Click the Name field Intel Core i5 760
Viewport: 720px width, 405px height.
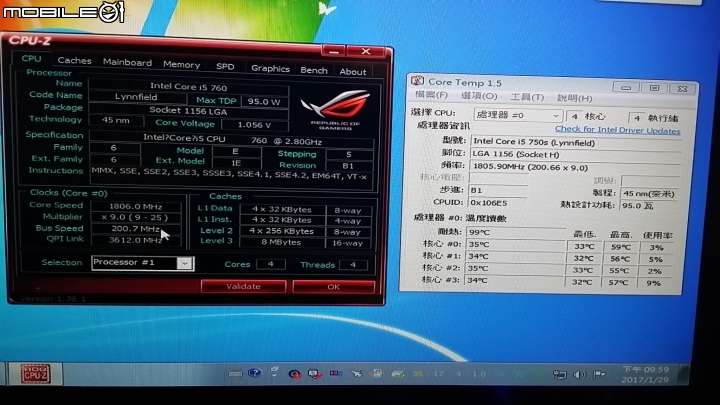tap(188, 86)
